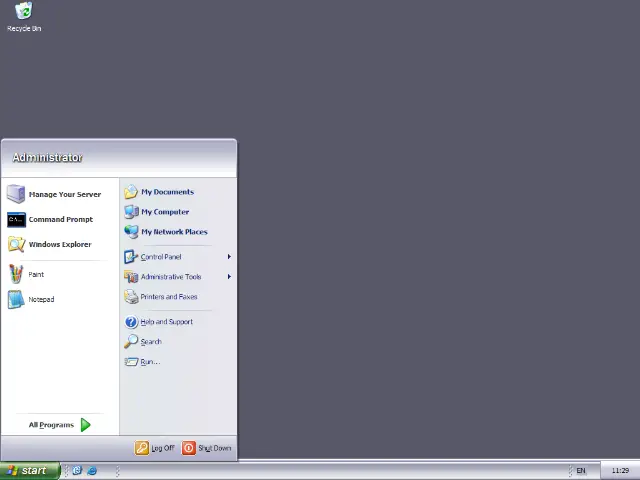Launch Internet Explorer from Quick Launch

92,470
